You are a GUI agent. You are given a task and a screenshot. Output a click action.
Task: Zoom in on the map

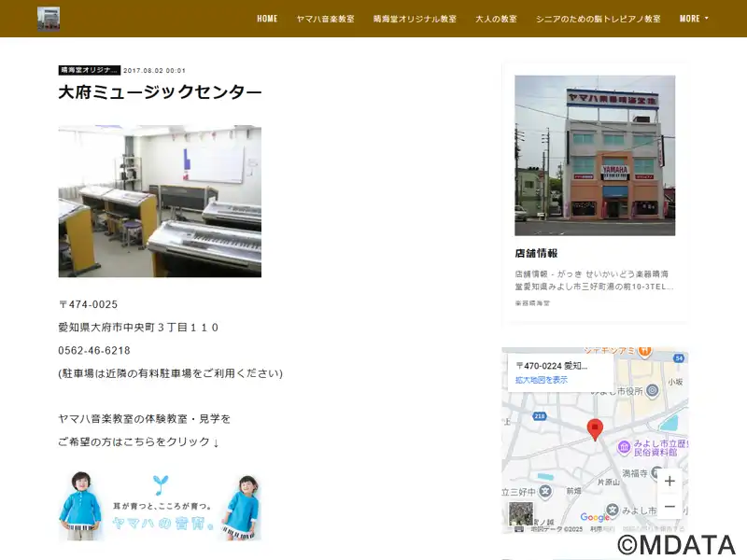tap(669, 481)
